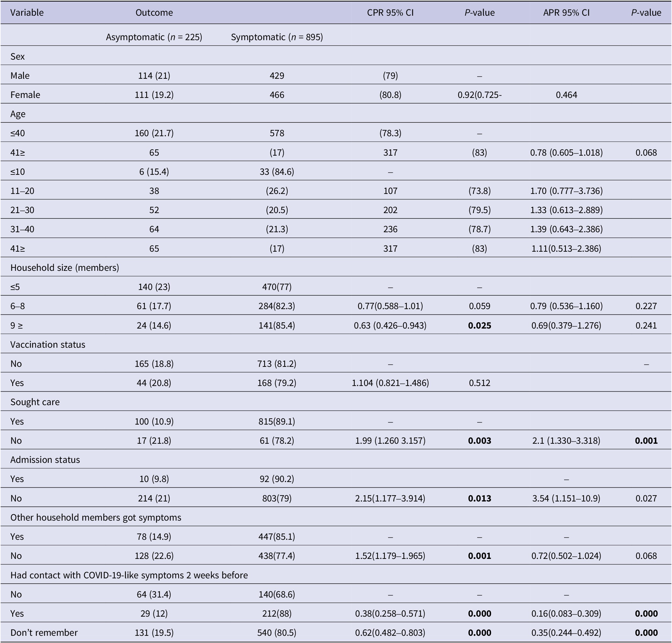Select cell value 165 (18.8)
This screenshot has width=672, height=643.
click(x=154, y=364)
